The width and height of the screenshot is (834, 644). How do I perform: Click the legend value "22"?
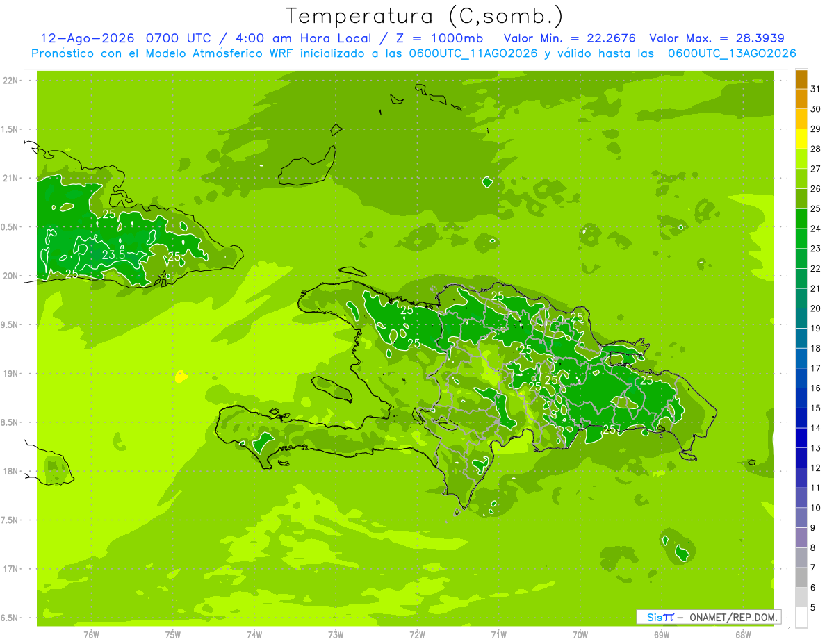(x=816, y=268)
